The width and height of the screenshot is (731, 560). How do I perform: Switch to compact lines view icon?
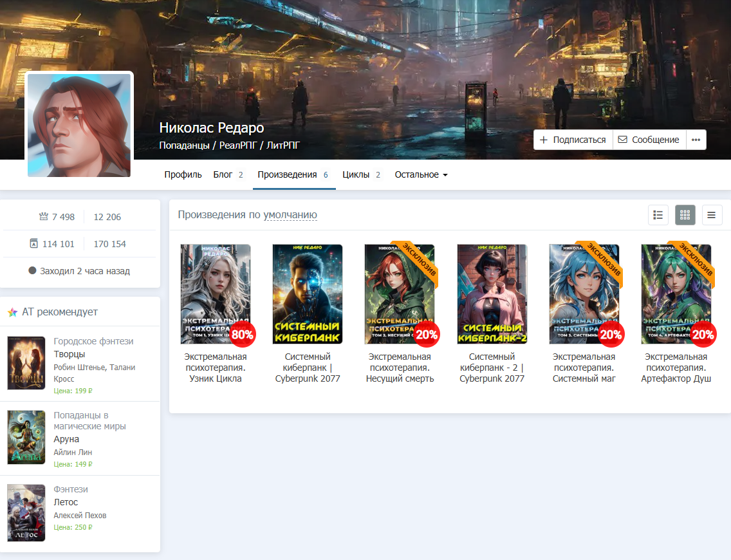[712, 215]
